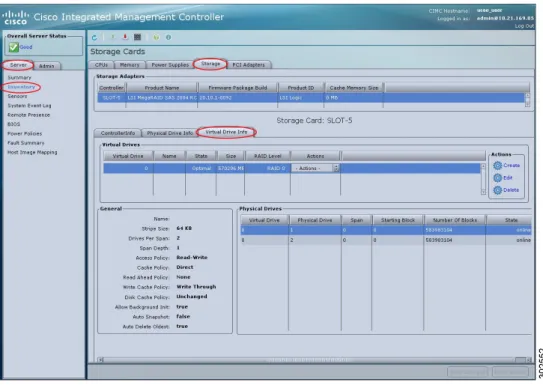Viewport: 543px width, 385px height.
Task: Open the Actions dropdown for virtual drive 0
Action: coord(315,168)
